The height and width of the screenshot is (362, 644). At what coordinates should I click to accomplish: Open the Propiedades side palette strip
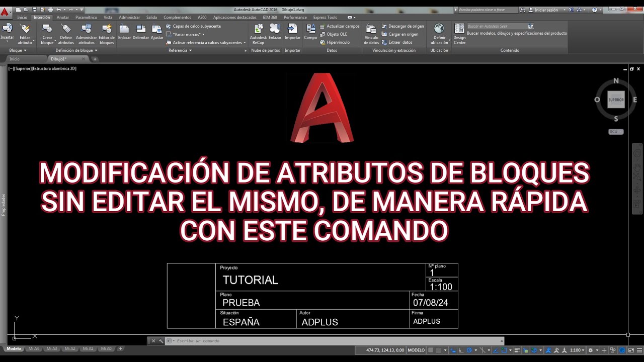pos(3,205)
